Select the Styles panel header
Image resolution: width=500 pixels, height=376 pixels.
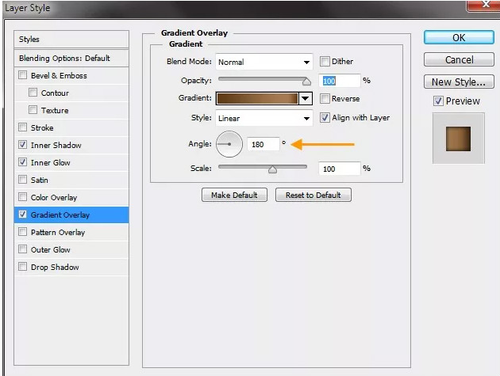point(71,39)
